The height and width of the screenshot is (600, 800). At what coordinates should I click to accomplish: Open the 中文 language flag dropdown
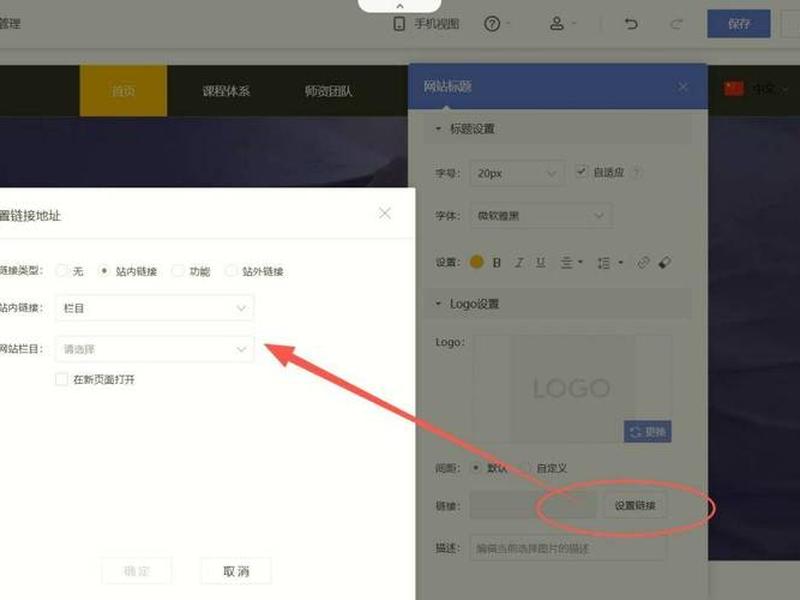[756, 89]
